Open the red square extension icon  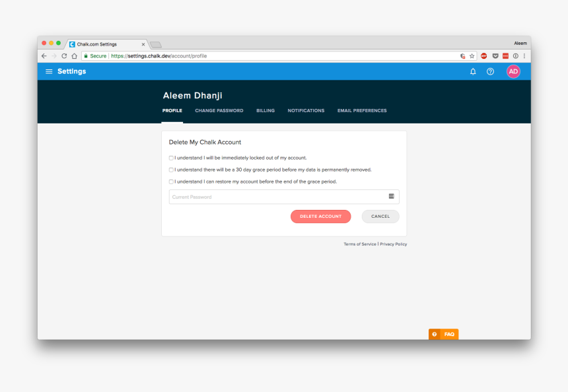click(x=505, y=56)
